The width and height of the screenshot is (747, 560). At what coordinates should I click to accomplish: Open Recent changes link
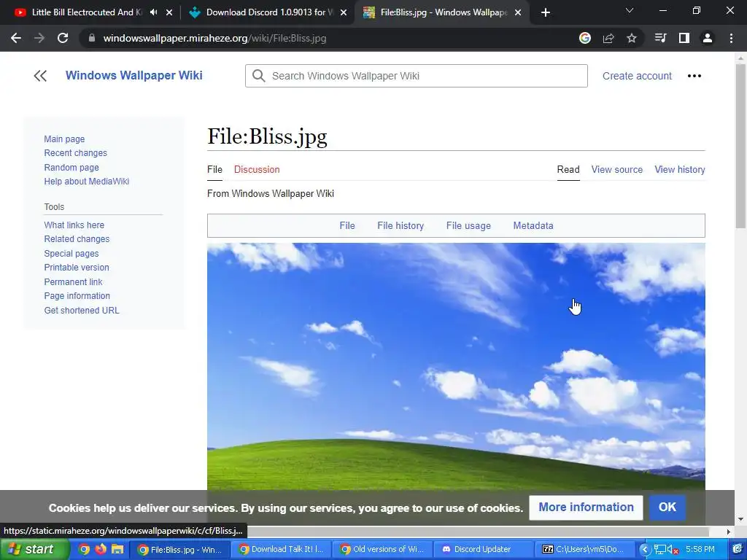tap(75, 153)
